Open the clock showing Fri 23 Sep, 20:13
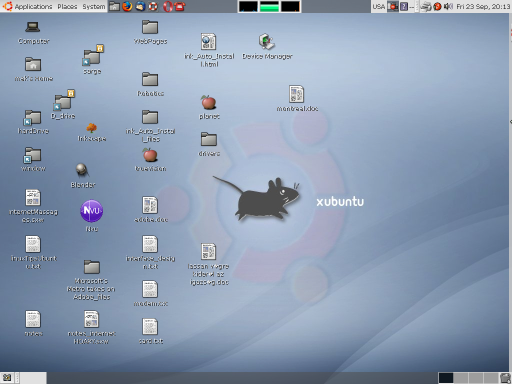The image size is (512, 384). pyautogui.click(x=483, y=6)
